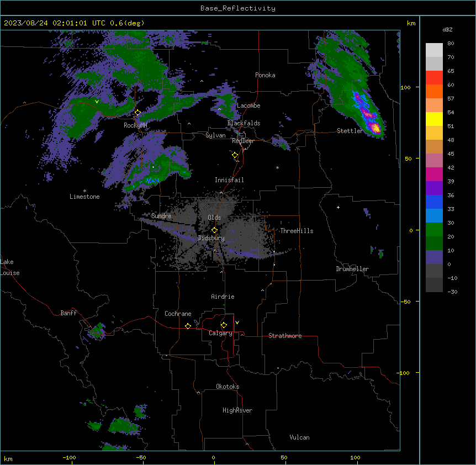
Task: Select the orange 57-60 dBZ legend color
Action: coord(434,91)
